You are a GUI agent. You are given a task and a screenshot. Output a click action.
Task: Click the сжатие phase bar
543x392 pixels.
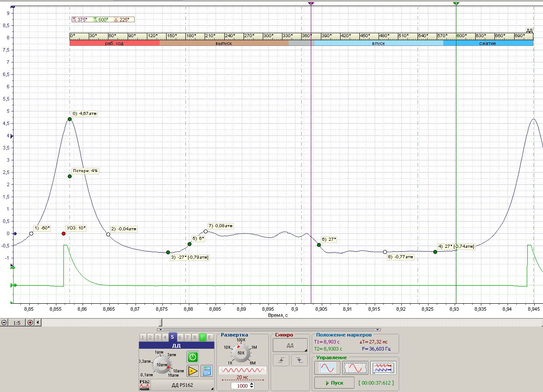[x=488, y=43]
